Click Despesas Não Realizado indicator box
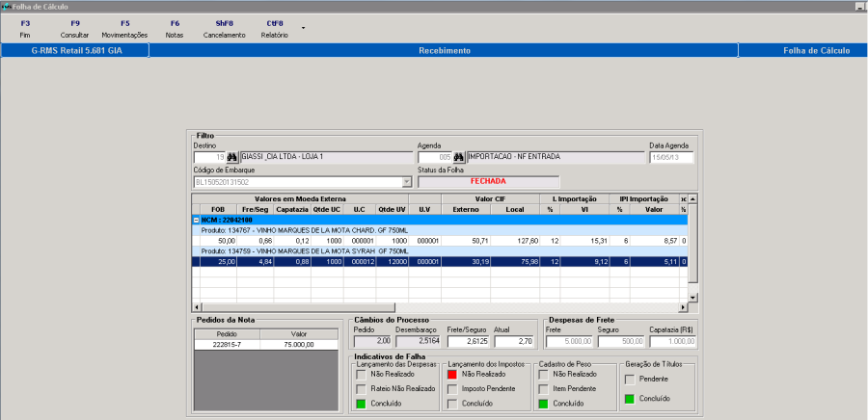The width and height of the screenshot is (868, 420). 361,374
